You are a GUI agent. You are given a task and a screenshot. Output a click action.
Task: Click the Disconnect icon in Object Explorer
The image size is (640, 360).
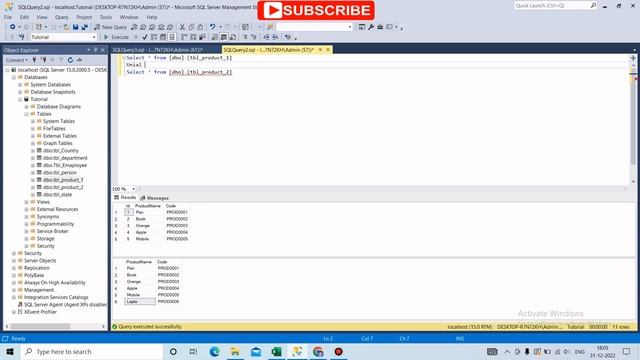point(43,60)
